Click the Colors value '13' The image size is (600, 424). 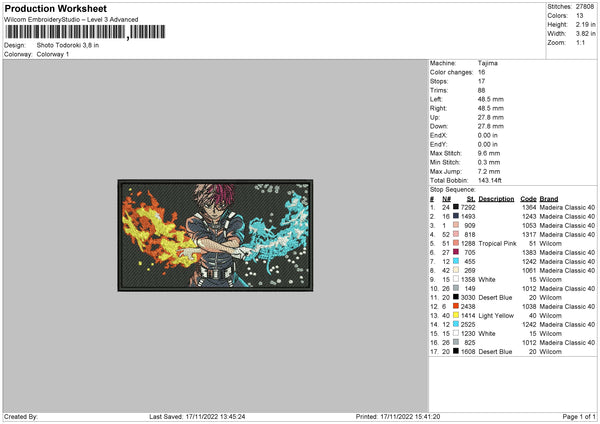pos(579,16)
